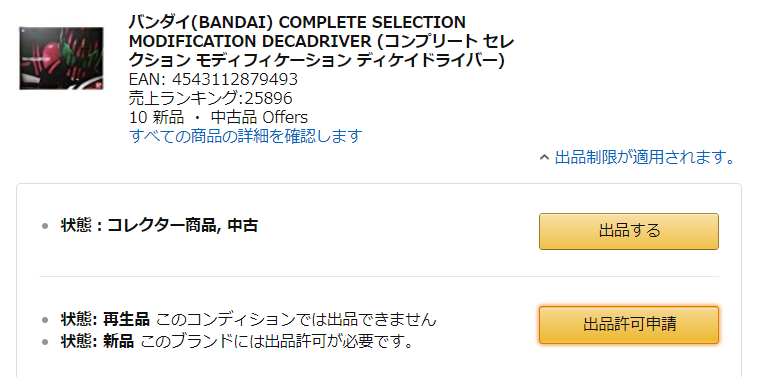Click the 出品する button
760x377 pixels.
click(x=629, y=231)
